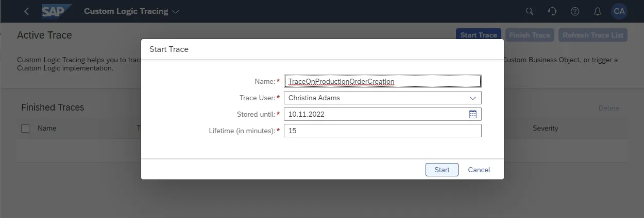Viewport: 644px width, 218px height.
Task: Click the Delete button in Finished Traces
Action: click(x=609, y=108)
